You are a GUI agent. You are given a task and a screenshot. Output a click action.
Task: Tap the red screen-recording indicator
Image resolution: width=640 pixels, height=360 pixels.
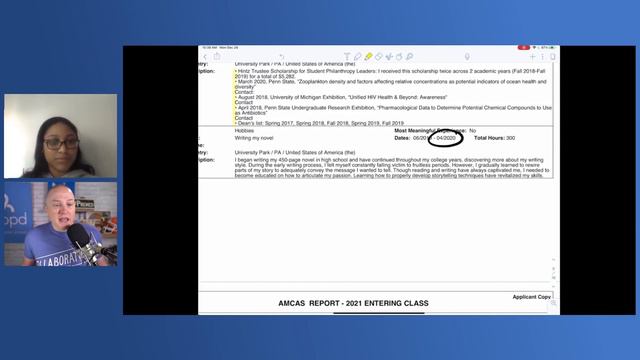524,48
